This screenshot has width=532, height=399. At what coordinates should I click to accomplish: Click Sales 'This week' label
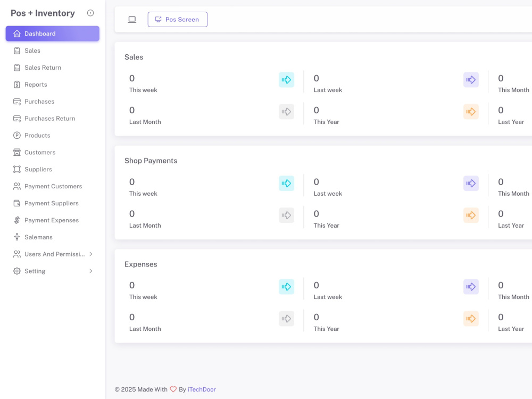tap(143, 90)
